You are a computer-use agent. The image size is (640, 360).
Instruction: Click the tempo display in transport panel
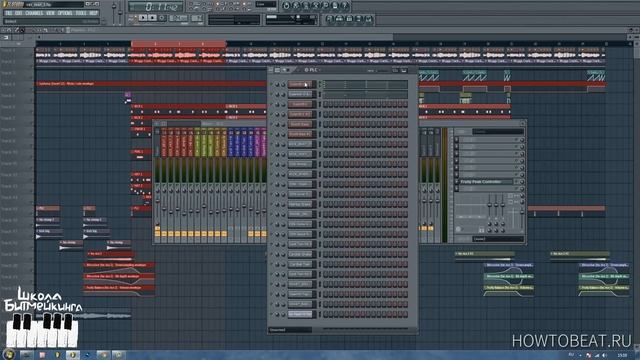178,18
